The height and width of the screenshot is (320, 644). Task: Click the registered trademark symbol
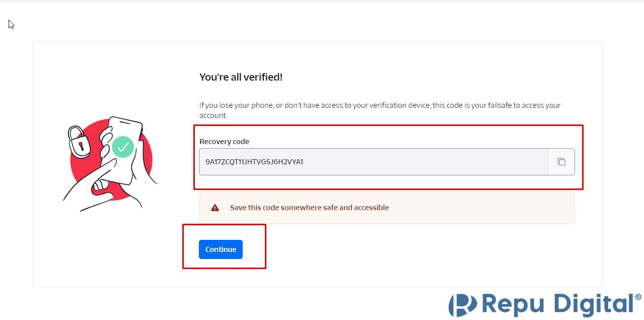pos(638,297)
